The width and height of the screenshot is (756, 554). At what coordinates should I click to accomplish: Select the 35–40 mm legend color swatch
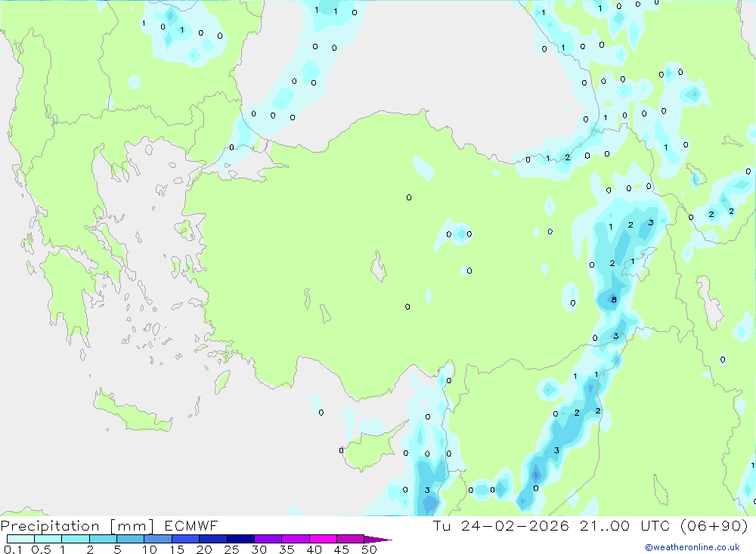[295, 539]
